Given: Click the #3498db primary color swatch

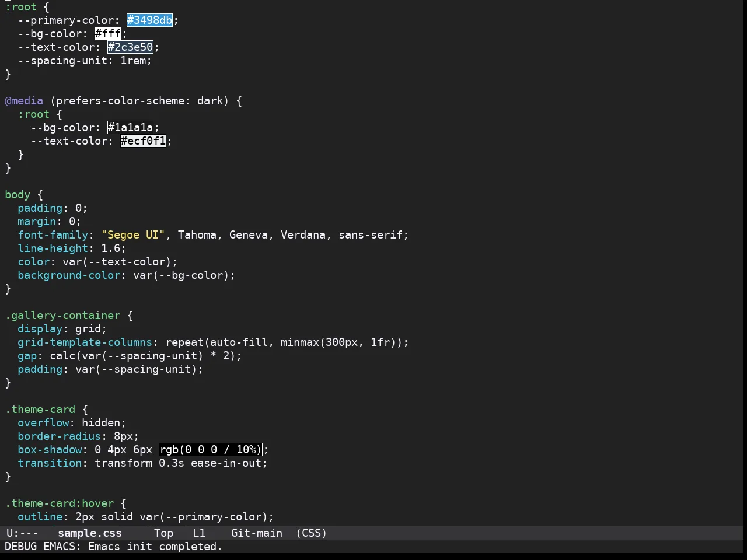Looking at the screenshot, I should point(150,20).
